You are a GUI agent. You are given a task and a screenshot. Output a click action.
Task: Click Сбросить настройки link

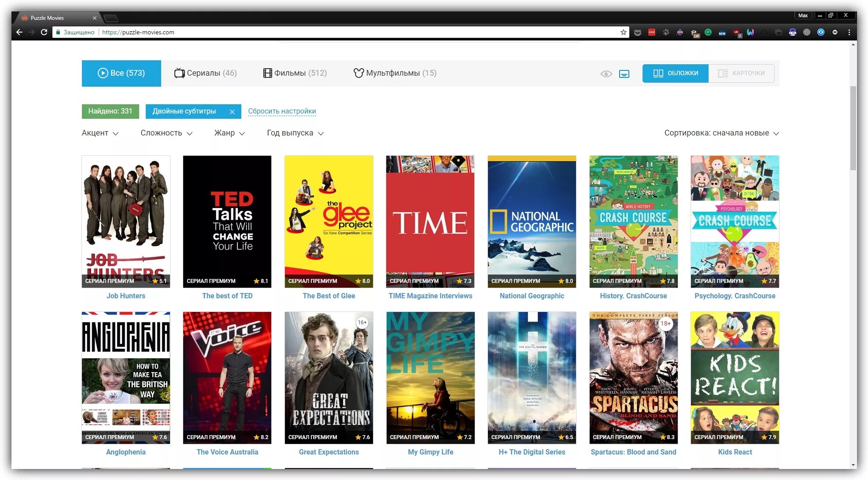pyautogui.click(x=282, y=111)
